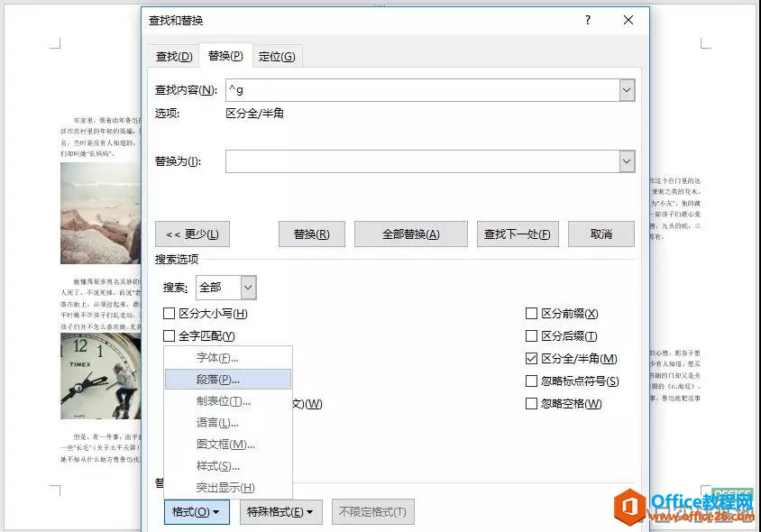Open the 格式 dropdown button
Image resolution: width=761 pixels, height=532 pixels.
[196, 511]
